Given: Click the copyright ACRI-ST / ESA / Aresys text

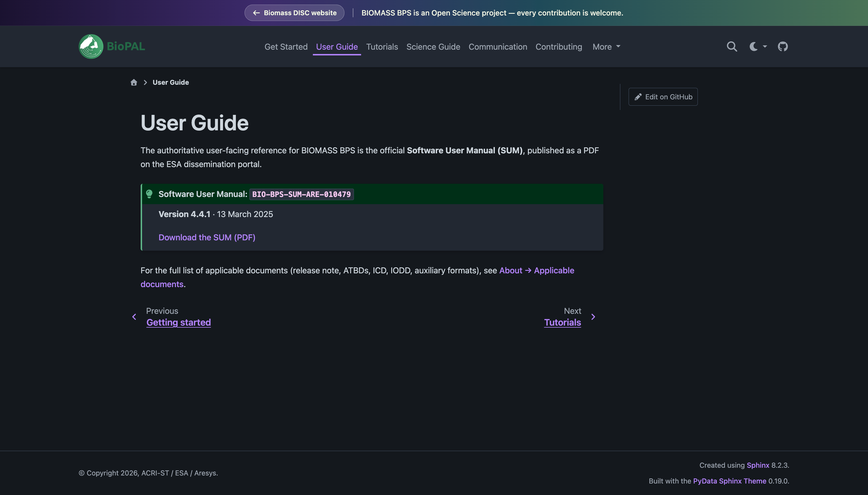Looking at the screenshot, I should pos(148,473).
